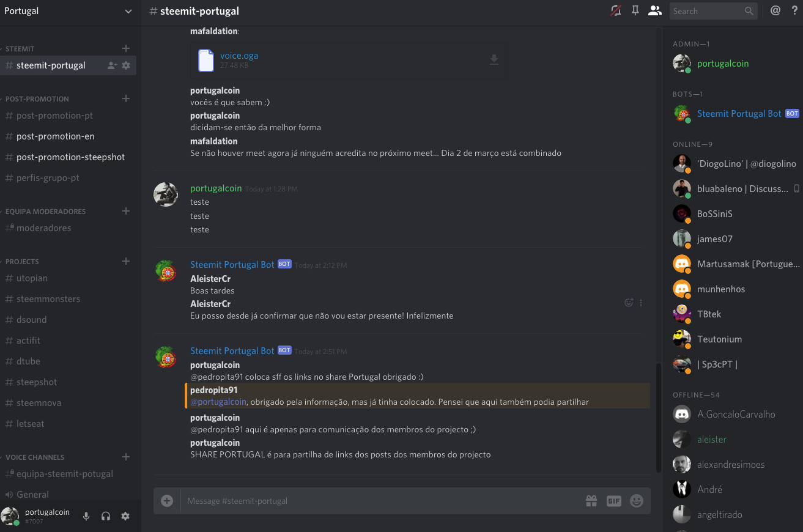
Task: Collapse the POST-PROMOTION category
Action: point(37,98)
